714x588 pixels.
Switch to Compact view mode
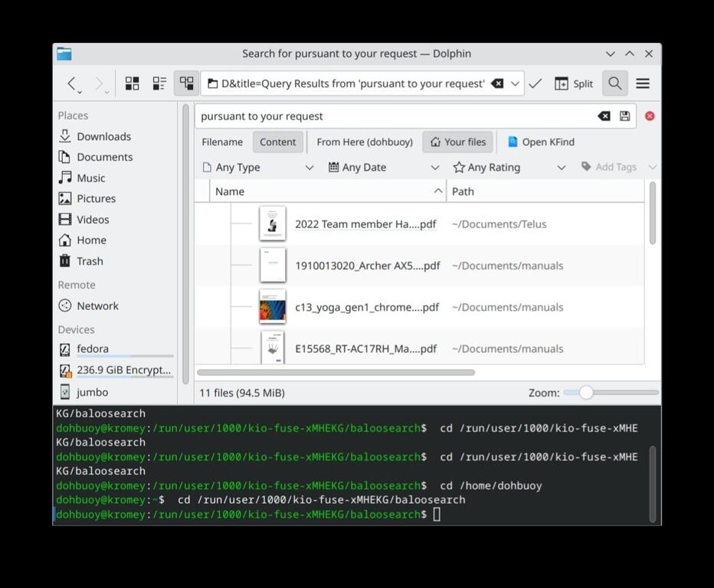click(159, 83)
